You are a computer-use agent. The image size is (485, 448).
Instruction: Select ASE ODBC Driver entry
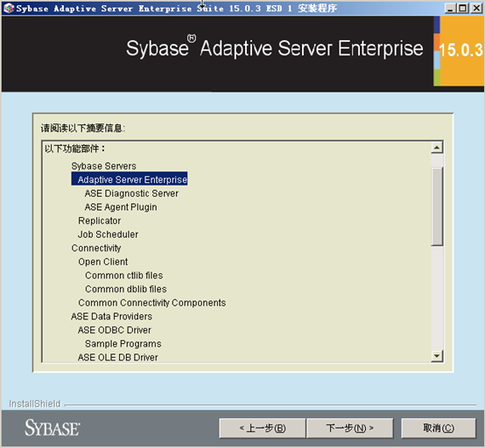click(115, 330)
